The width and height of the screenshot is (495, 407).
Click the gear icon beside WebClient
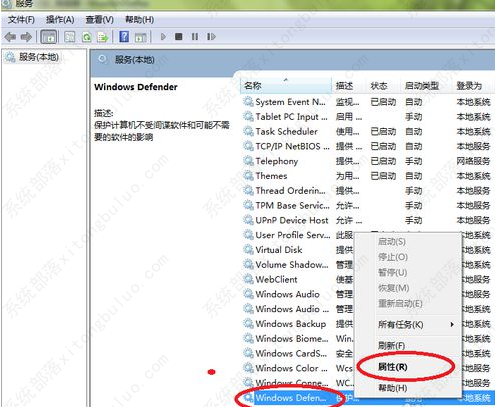248,279
